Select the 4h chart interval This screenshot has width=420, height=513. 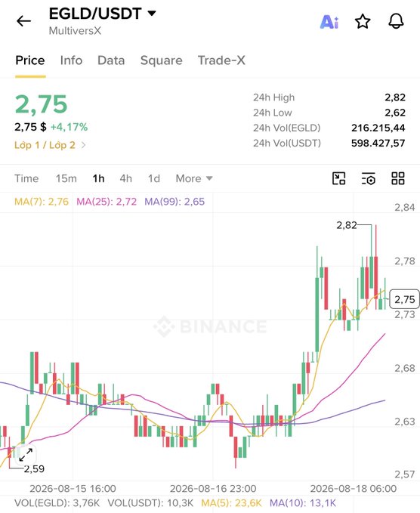click(126, 178)
